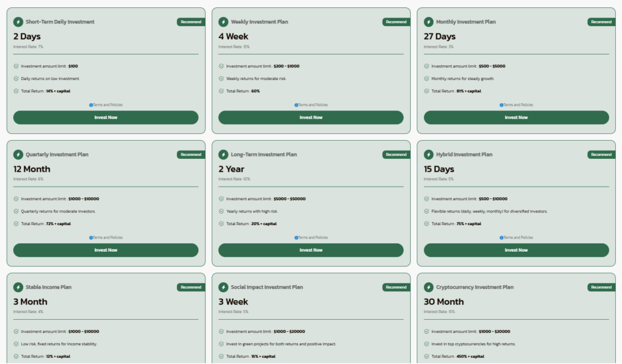Click the Recommend badge on Stable Income Plan
This screenshot has width=622, height=364.
pos(191,288)
